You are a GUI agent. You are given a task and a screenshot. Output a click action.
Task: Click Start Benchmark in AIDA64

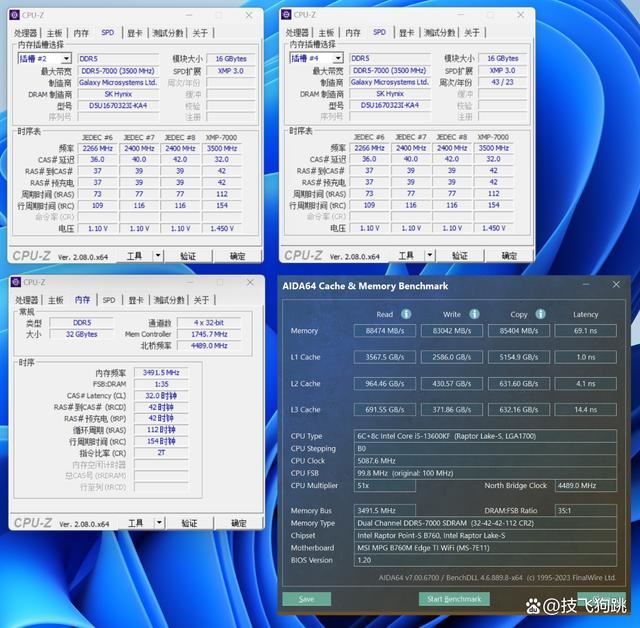tap(454, 599)
